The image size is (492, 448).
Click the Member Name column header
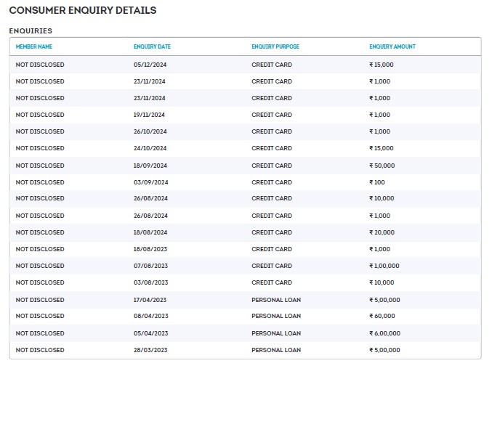[x=34, y=46]
